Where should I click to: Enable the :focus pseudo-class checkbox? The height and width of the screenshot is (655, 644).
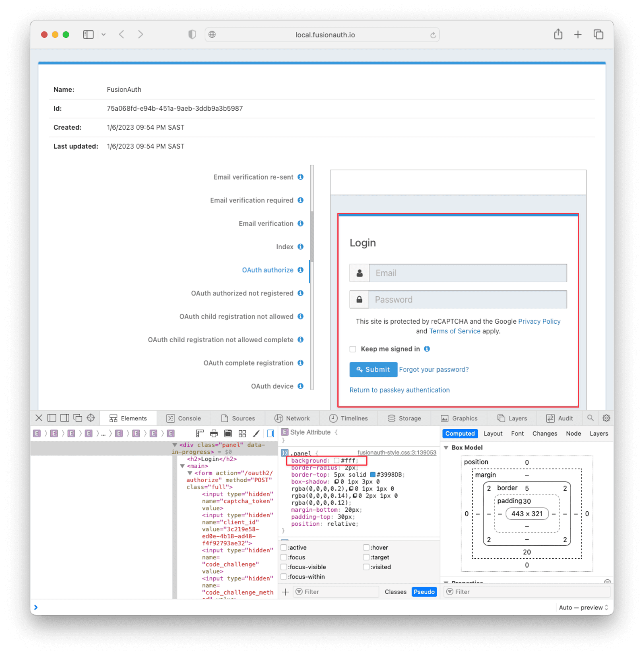[284, 557]
